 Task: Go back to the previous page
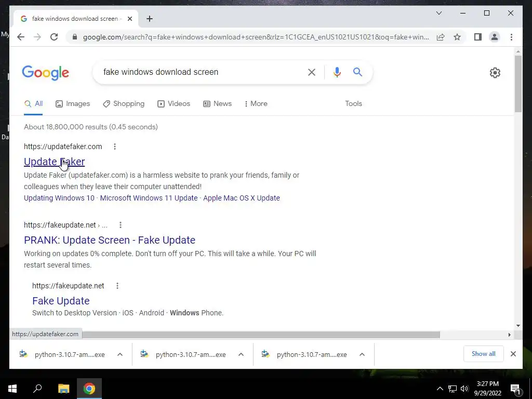coord(21,37)
